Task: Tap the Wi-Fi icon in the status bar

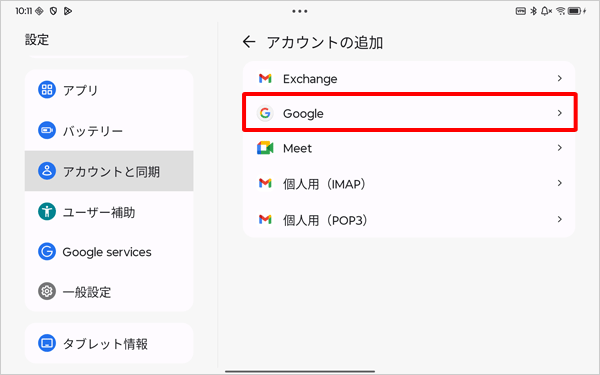Action: tap(561, 11)
